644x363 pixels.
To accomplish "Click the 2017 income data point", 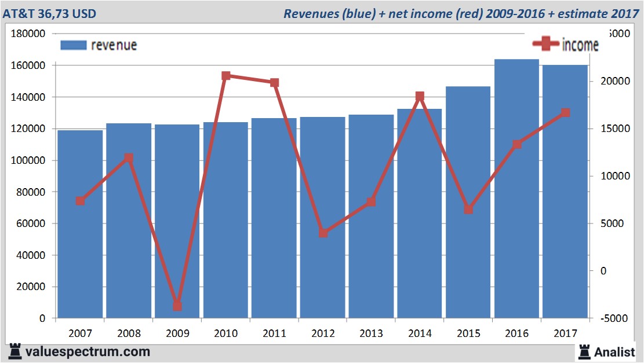I will (x=565, y=112).
